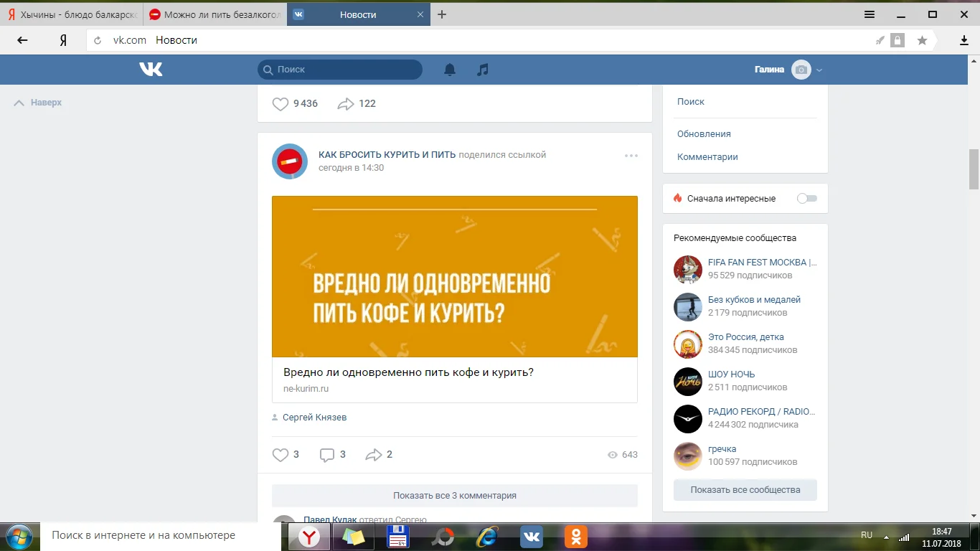Viewport: 980px width, 551px height.
Task: Like the coffee and smoking post
Action: point(281,455)
